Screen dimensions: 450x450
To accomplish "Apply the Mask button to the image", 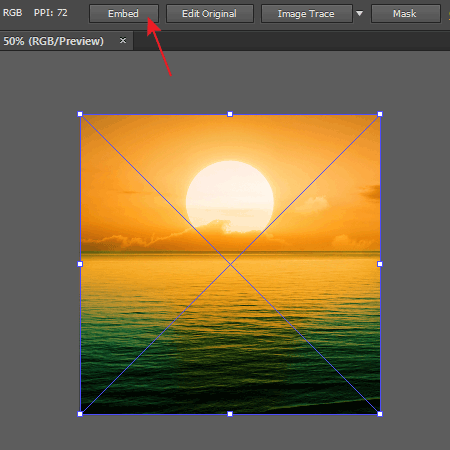I will pyautogui.click(x=405, y=14).
